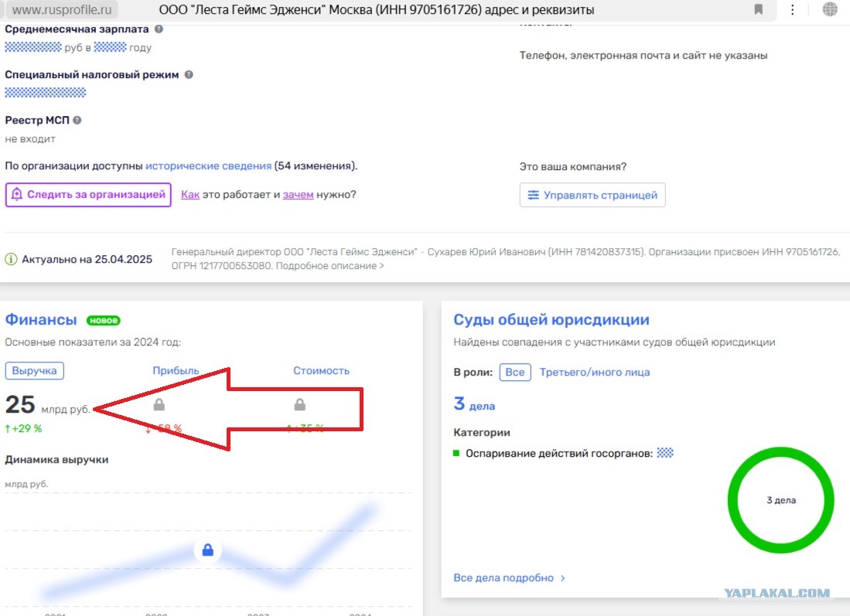
Task: Click the Оспаривание действий госорганов category
Action: pos(559,454)
